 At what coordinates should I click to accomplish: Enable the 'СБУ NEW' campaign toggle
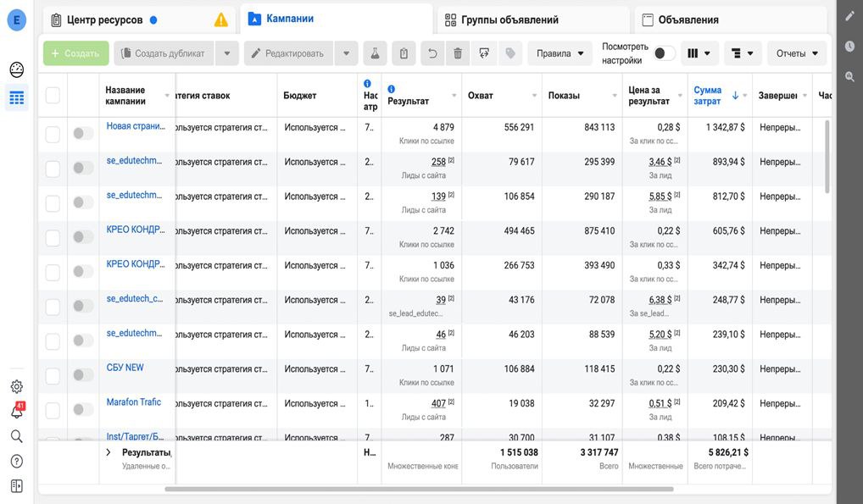pyautogui.click(x=83, y=375)
